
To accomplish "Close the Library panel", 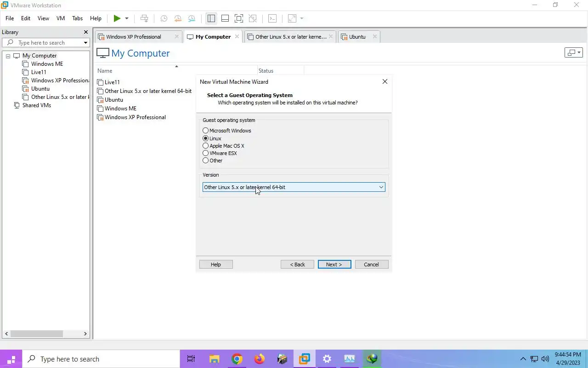I will 85,32.
